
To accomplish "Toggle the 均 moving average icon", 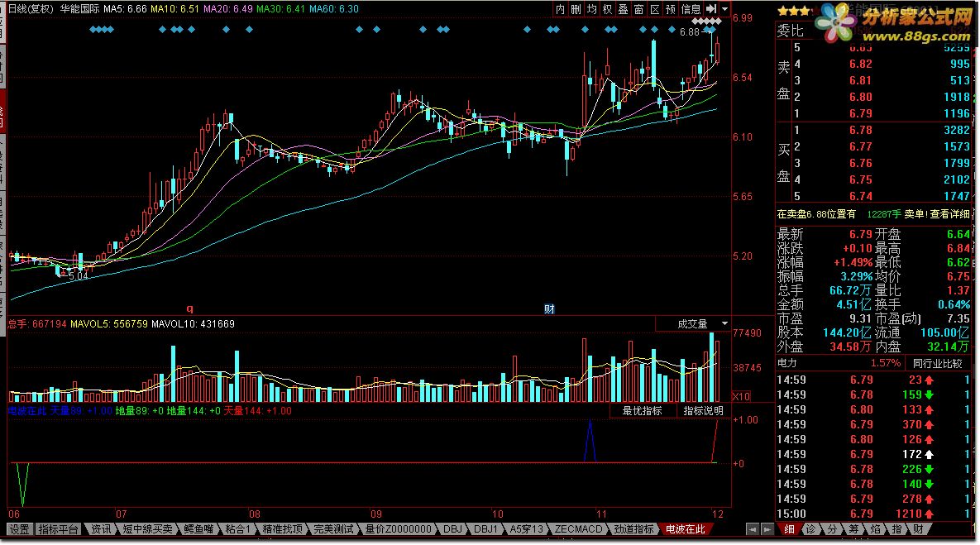I will tap(591, 9).
